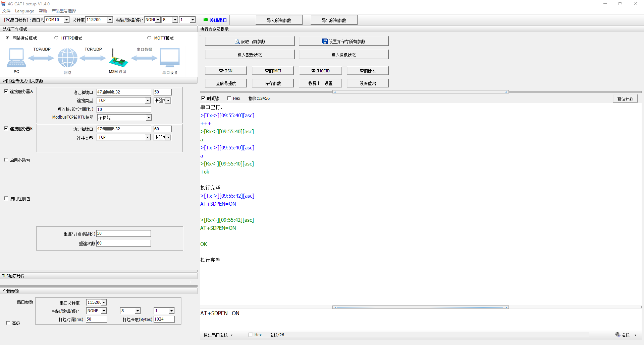Click the network globe icon

(x=67, y=58)
